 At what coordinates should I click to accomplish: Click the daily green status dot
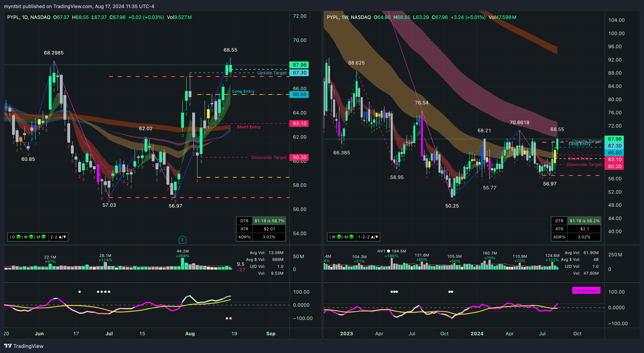point(19,237)
